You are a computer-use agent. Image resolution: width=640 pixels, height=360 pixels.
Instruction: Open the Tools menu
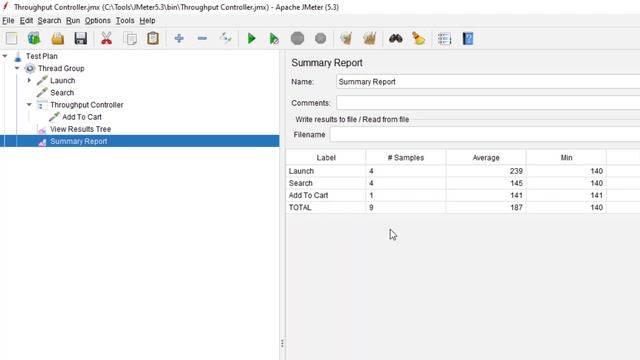tap(125, 20)
